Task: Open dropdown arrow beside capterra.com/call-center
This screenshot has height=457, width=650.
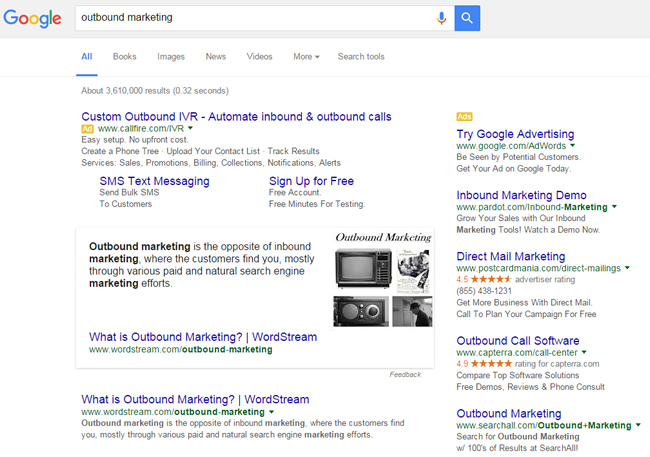Action: pos(584,352)
